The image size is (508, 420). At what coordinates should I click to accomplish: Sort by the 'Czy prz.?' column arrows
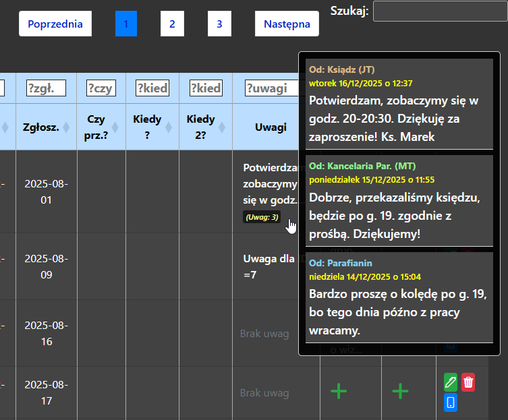115,127
